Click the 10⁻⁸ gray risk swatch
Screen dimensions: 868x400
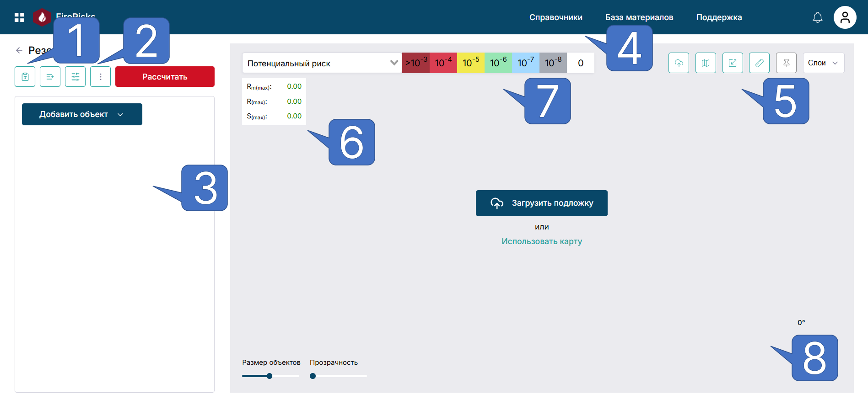coord(553,63)
